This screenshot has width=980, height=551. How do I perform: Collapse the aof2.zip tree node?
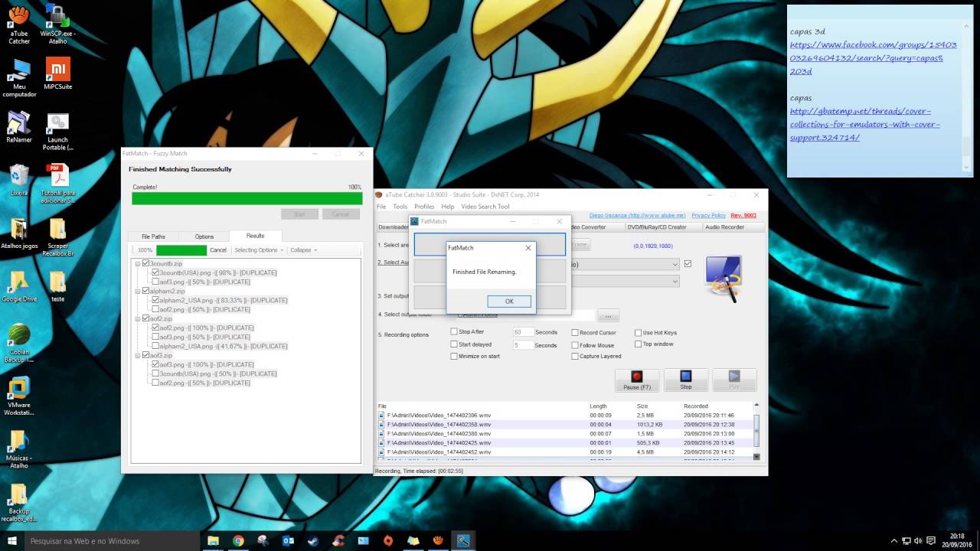(x=138, y=318)
